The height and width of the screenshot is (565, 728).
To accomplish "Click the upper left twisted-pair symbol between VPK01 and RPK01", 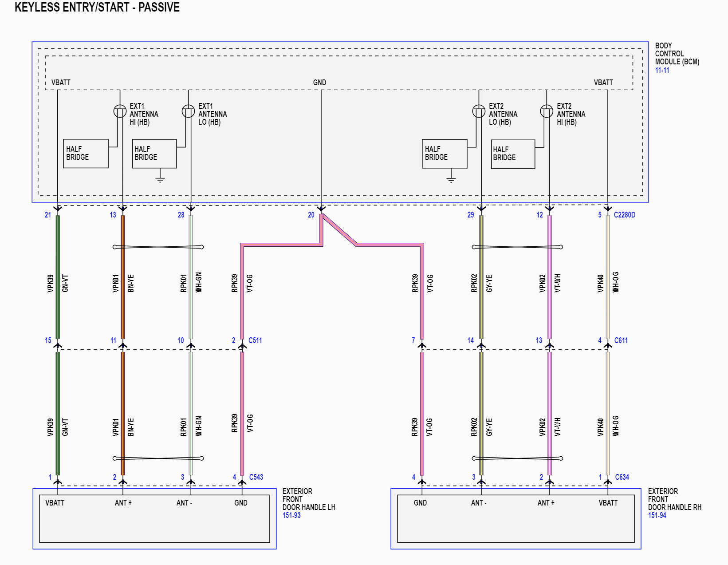I will tap(158, 247).
